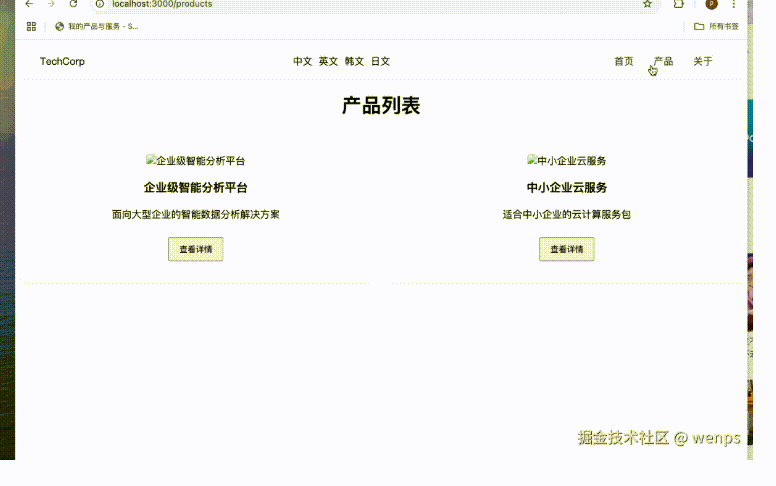The width and height of the screenshot is (776, 486).
Task: Open the apps grid in bookmarks bar
Action: 31,26
